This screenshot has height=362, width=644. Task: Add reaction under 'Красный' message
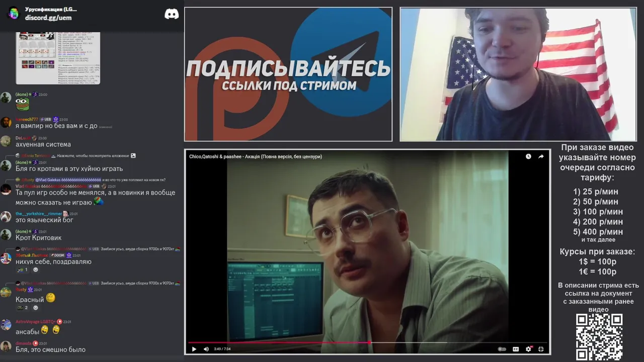tap(36, 308)
